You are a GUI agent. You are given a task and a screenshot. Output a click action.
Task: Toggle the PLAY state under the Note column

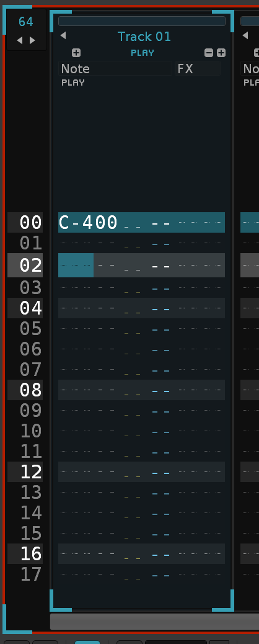73,83
